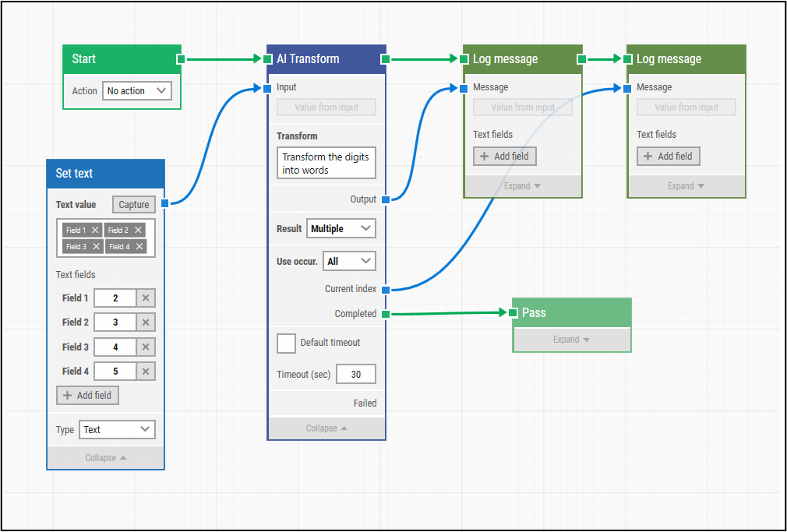Screen dimensions: 787x532
Task: Open the Set text Type dropdown
Action: (117, 429)
